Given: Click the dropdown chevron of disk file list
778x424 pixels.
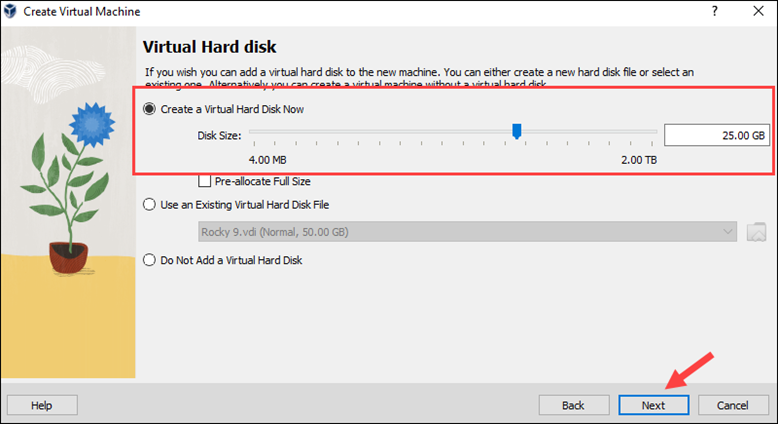Looking at the screenshot, I should (x=727, y=232).
